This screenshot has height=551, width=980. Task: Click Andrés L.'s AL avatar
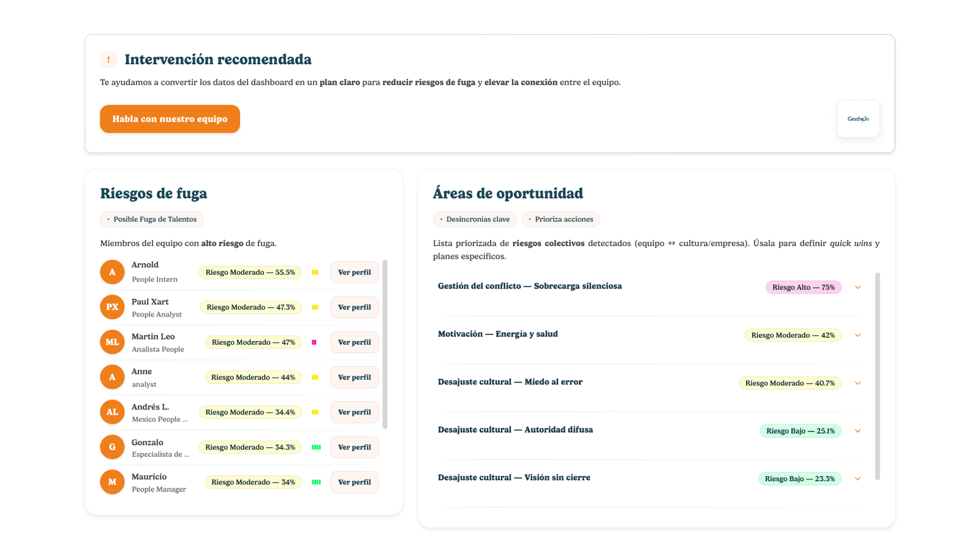coord(112,412)
